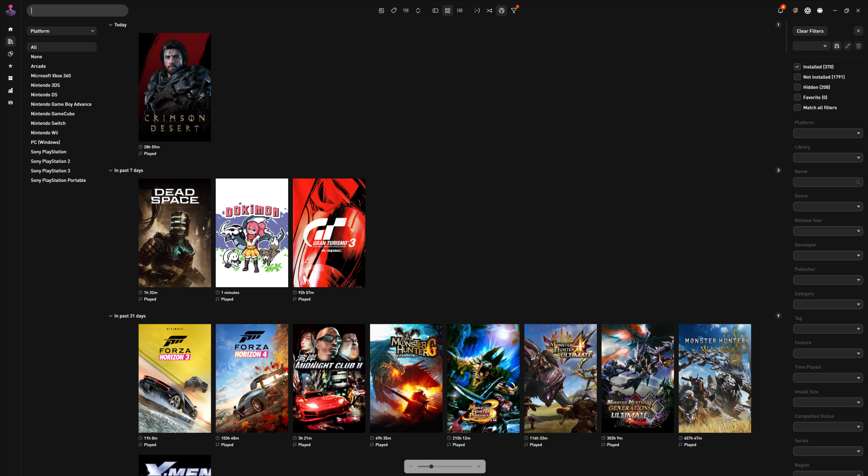Delete filter preset with trash icon
The width and height of the screenshot is (868, 476).
click(858, 46)
